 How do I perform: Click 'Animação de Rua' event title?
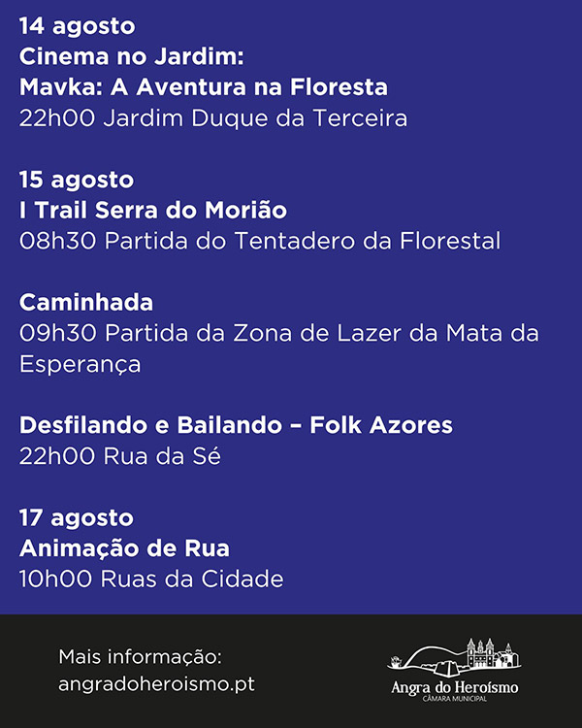point(124,548)
